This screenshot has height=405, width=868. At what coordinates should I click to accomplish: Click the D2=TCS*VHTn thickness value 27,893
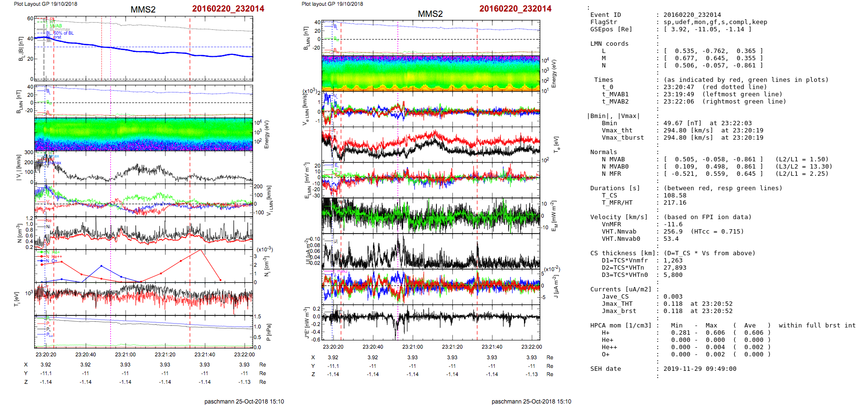(675, 268)
